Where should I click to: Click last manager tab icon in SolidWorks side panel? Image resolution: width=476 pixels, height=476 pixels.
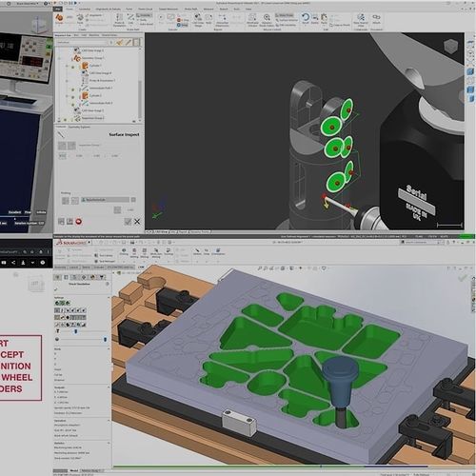[102, 277]
